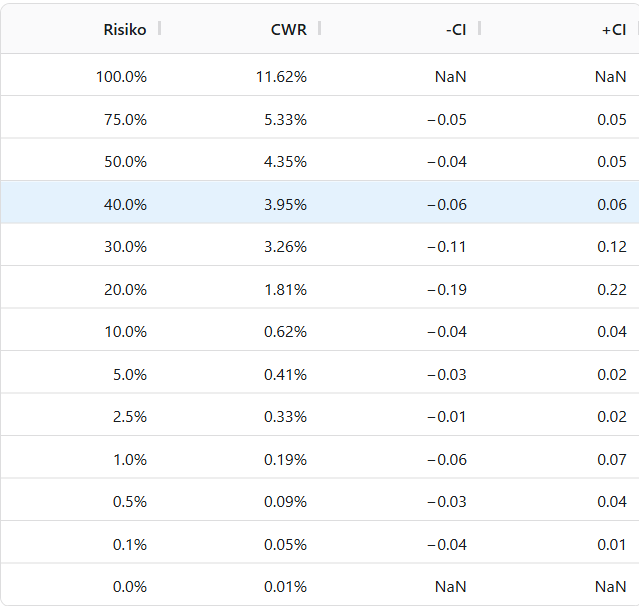Grab the resize handle after Risiko header
The height and width of the screenshot is (606, 639).
(159, 28)
